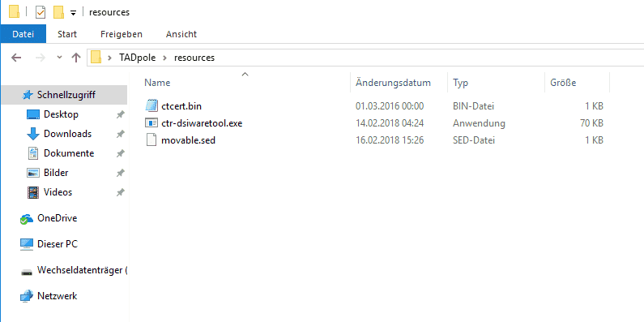
Task: Click the 70 KB size cell
Action: pos(592,123)
